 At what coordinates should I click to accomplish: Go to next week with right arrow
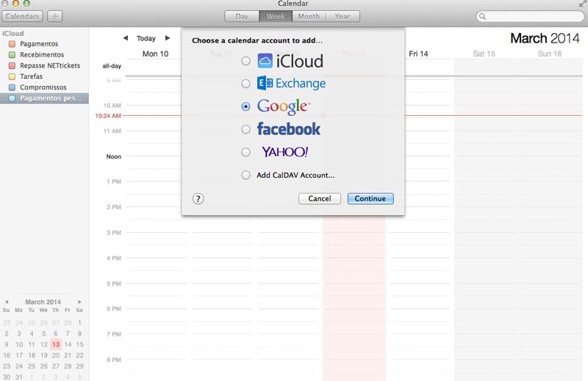168,38
